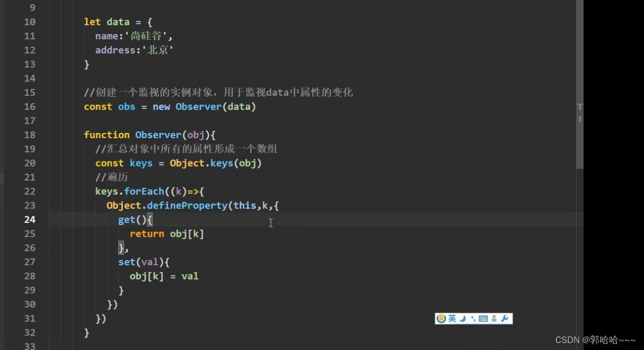Click 'function Observer(obj){' declaration

(149, 135)
